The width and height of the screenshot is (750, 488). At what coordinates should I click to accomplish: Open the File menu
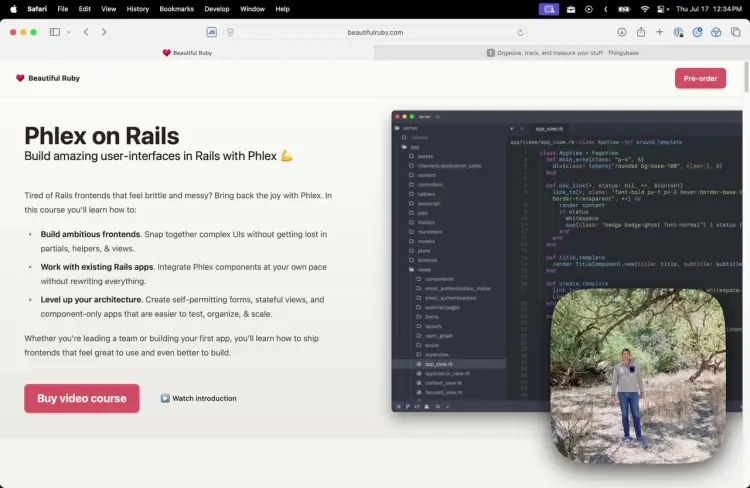click(x=63, y=9)
